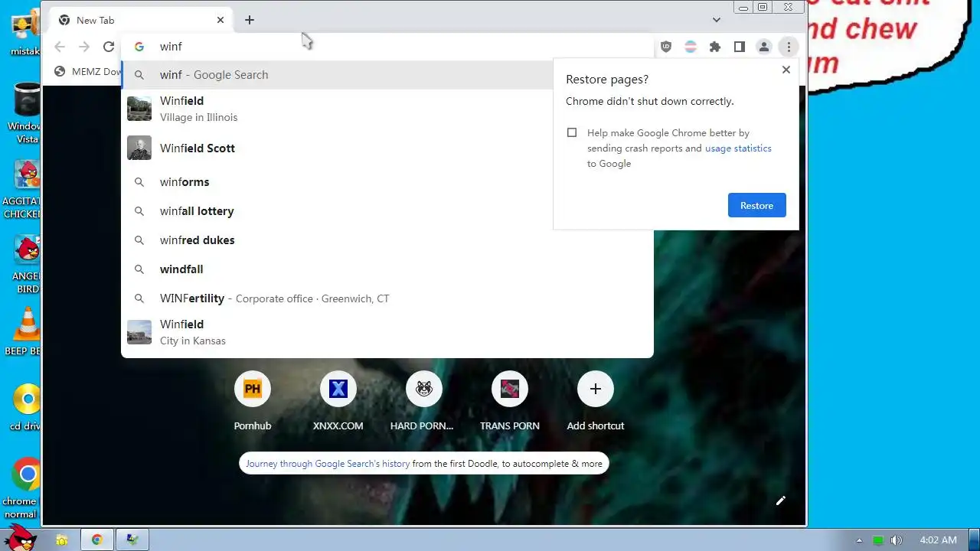Open a new tab with plus button
The image size is (980, 551).
click(250, 20)
